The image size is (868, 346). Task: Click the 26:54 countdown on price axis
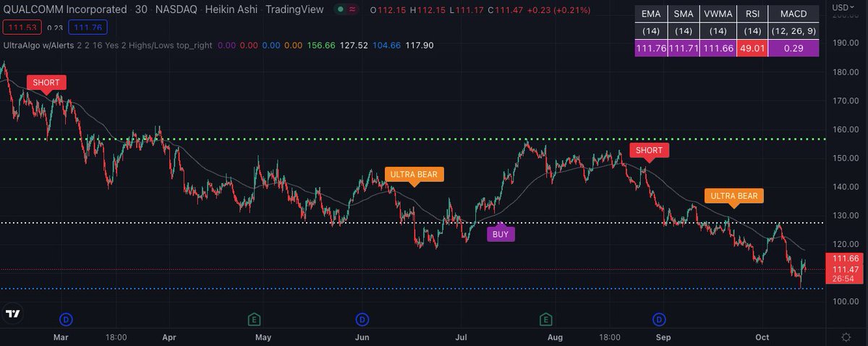click(843, 278)
